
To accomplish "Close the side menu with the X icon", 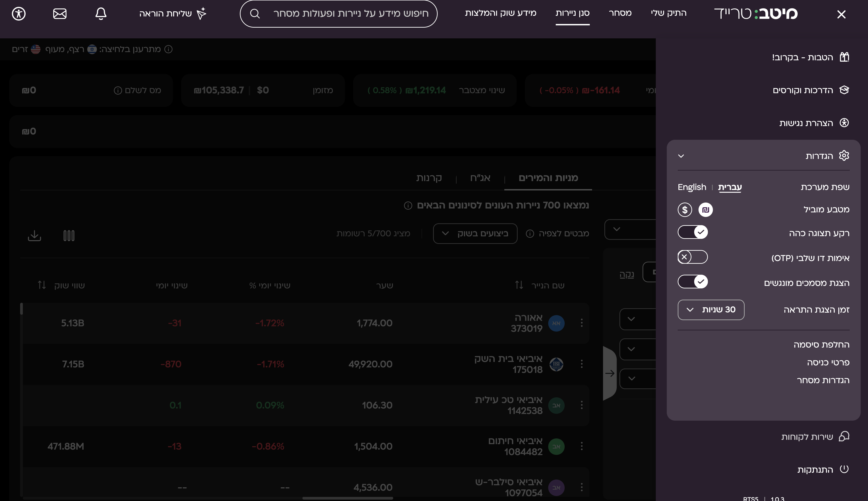I will point(841,14).
